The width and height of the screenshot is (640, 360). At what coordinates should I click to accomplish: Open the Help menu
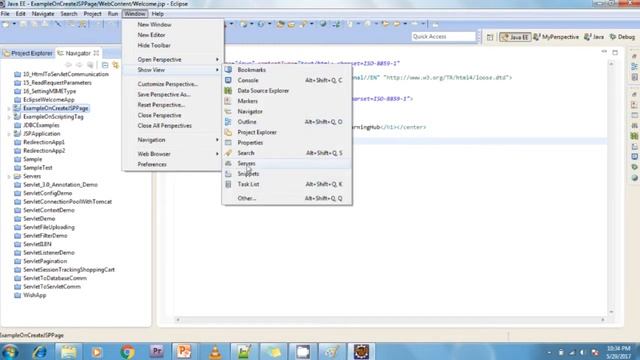(x=158, y=13)
